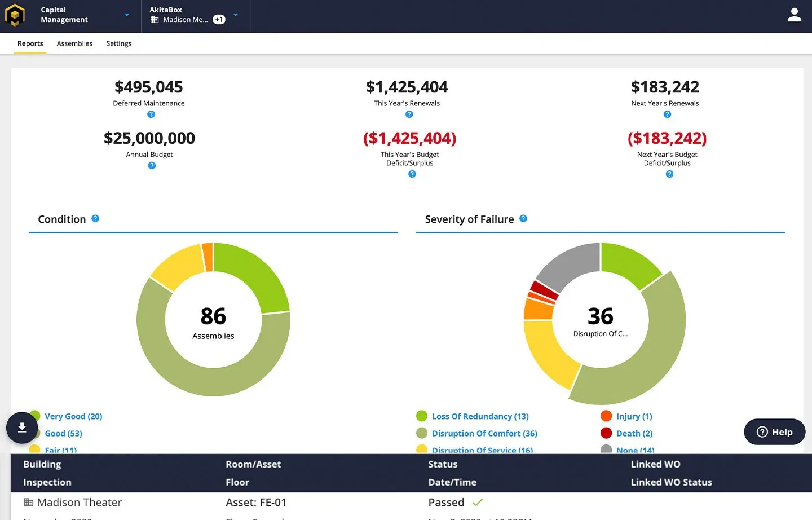Click the Passed status text

pyautogui.click(x=446, y=503)
